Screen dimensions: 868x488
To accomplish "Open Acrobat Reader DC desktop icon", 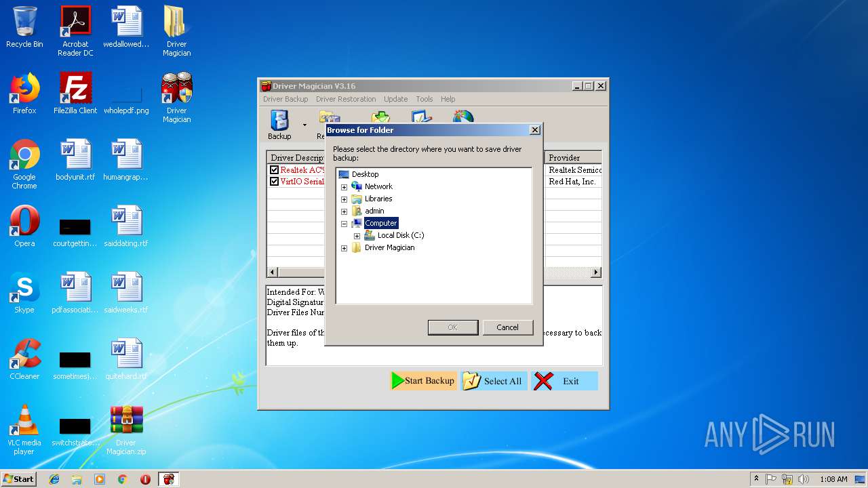I will pos(75,31).
